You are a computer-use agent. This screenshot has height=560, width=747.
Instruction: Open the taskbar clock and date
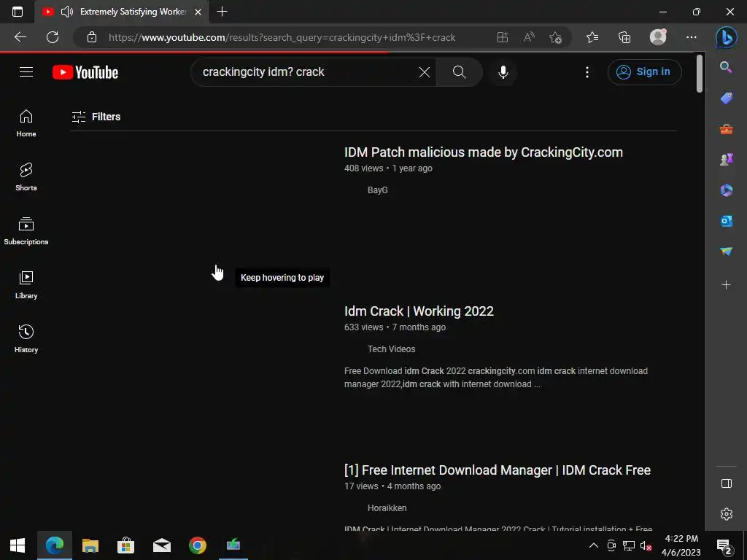pyautogui.click(x=681, y=545)
